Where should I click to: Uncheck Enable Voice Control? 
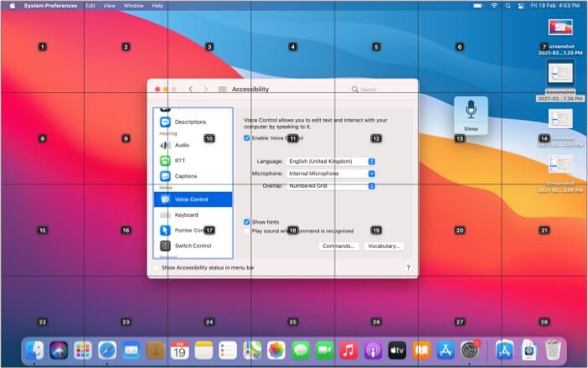[247, 138]
